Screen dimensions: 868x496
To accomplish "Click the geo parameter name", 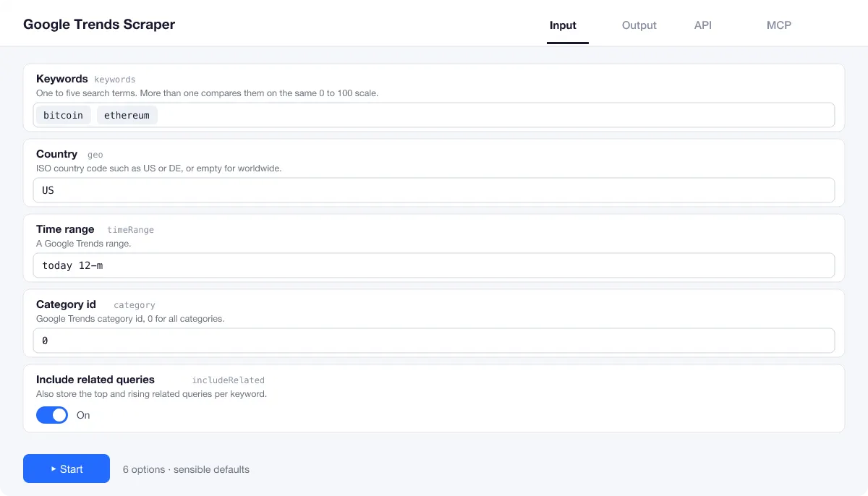I will tap(95, 155).
